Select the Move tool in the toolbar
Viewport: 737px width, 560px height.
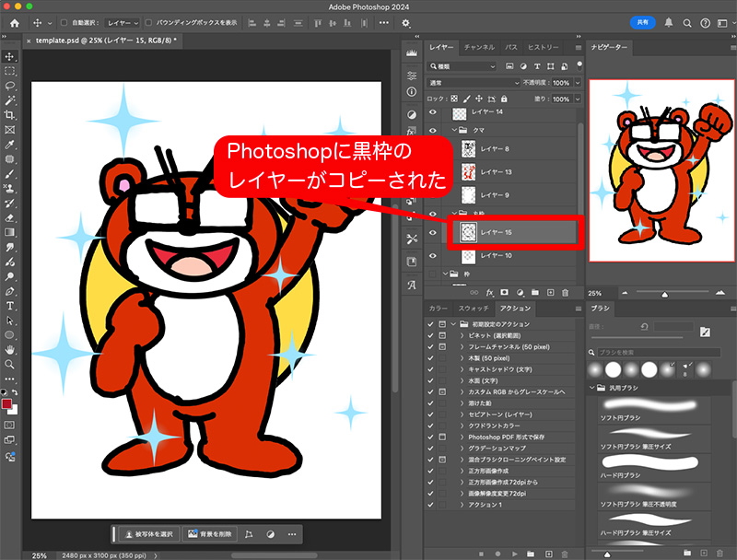11,55
